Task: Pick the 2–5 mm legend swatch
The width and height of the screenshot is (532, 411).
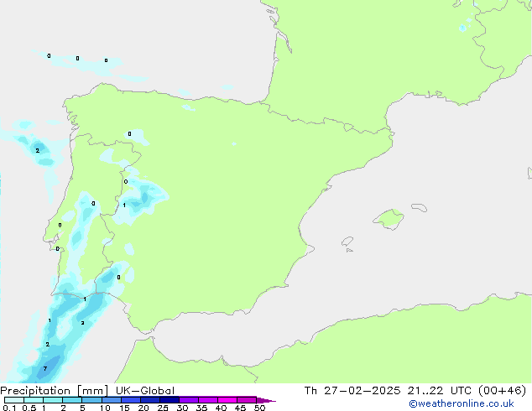Action: [x=72, y=400]
